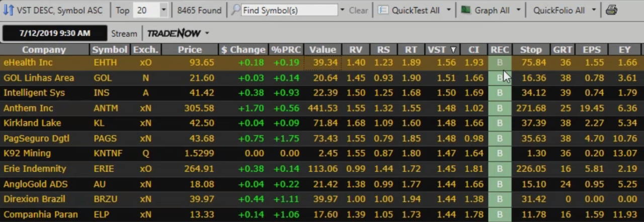Open the Top count dropdown
Image resolution: width=644 pixels, height=222 pixels.
(163, 10)
